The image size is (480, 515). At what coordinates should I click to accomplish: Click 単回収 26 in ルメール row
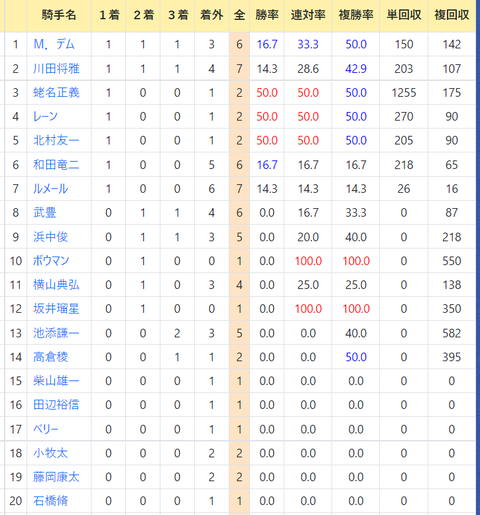[404, 189]
